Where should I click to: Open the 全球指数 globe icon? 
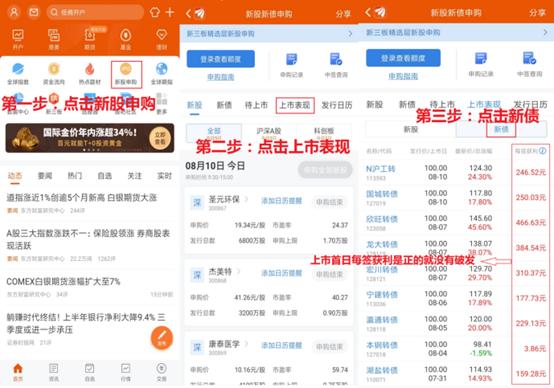pos(18,69)
